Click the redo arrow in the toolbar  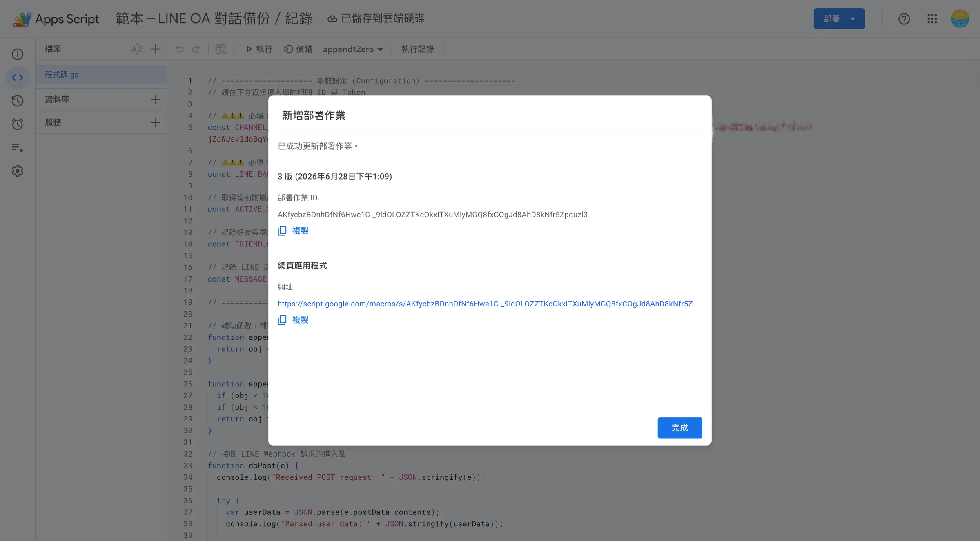(x=196, y=49)
